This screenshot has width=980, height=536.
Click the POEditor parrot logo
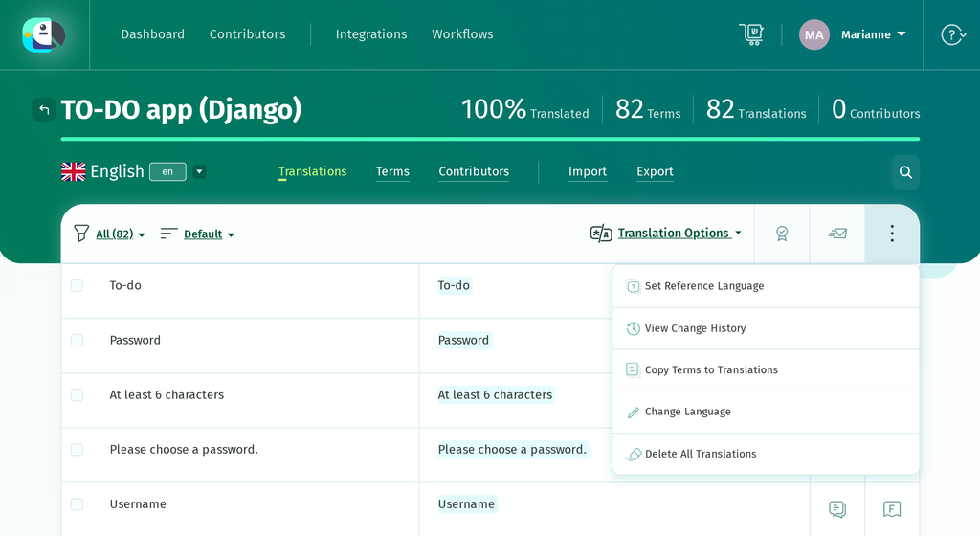point(44,35)
